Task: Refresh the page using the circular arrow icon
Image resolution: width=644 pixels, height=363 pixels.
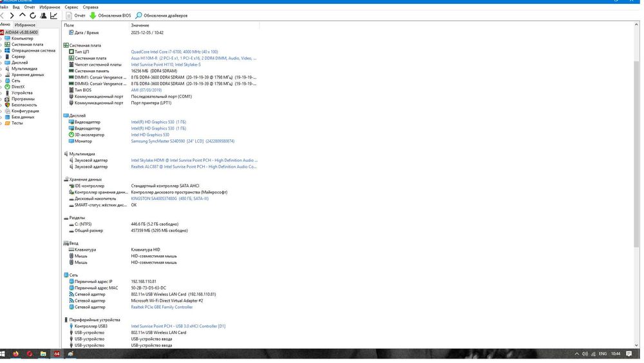Action: pos(32,15)
